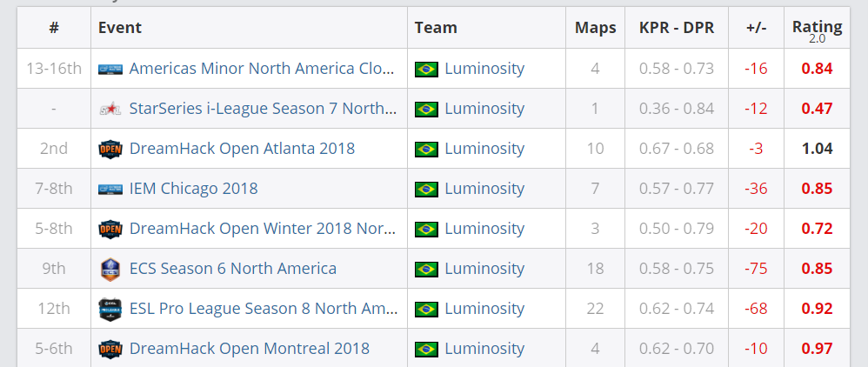Sort table by Maps column header
Image resolution: width=868 pixels, height=367 pixels.
click(595, 28)
